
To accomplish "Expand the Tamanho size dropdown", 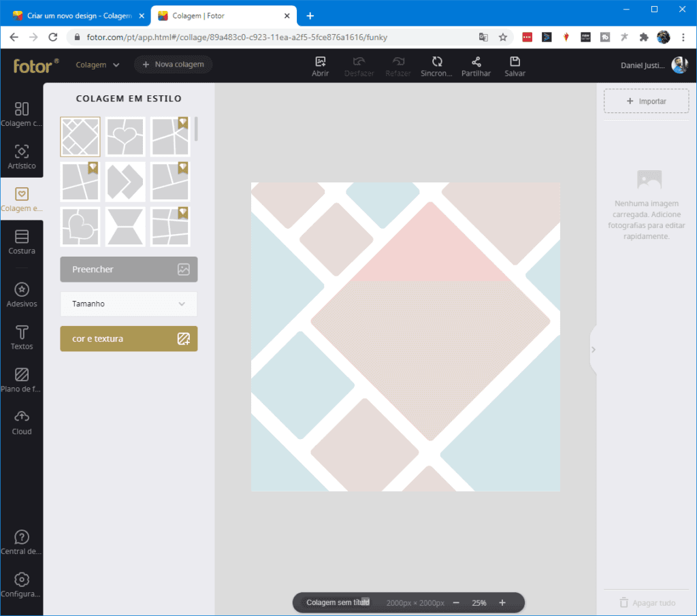I will [129, 304].
